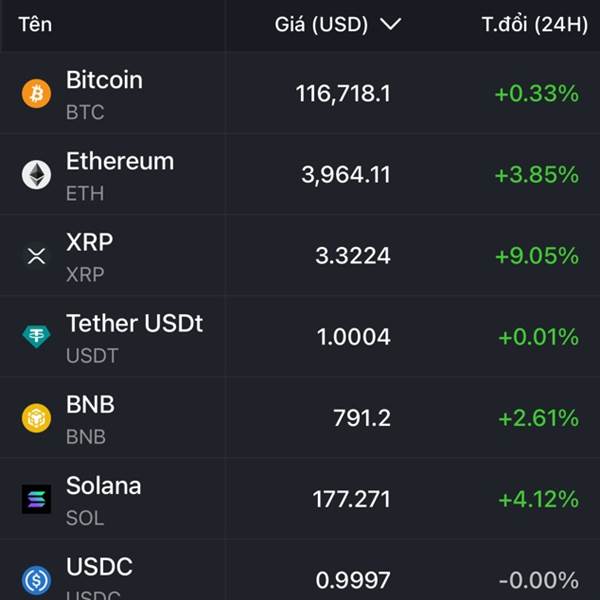Tap Solana +4.12% change value
Screen dimensions: 600x600
coord(539,499)
